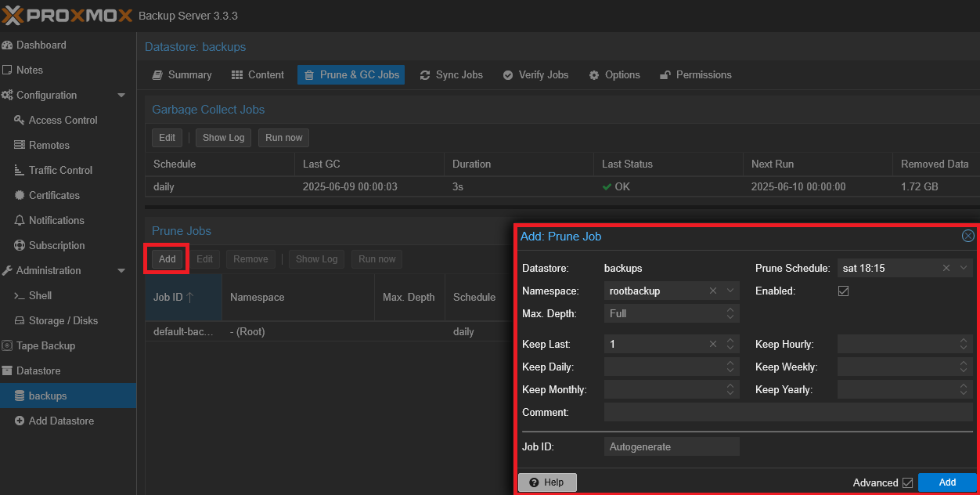Screen dimensions: 980x495
Task: Click the backups database icon in sidebar
Action: (20, 396)
